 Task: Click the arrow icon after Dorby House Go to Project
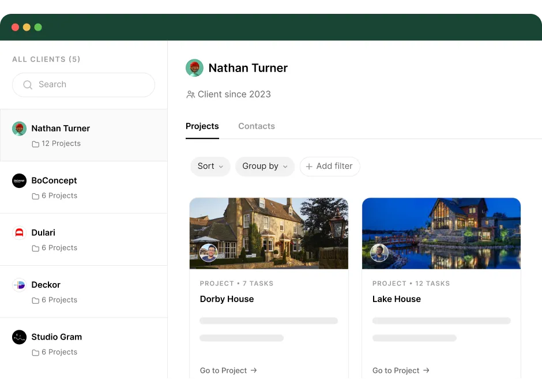click(254, 370)
